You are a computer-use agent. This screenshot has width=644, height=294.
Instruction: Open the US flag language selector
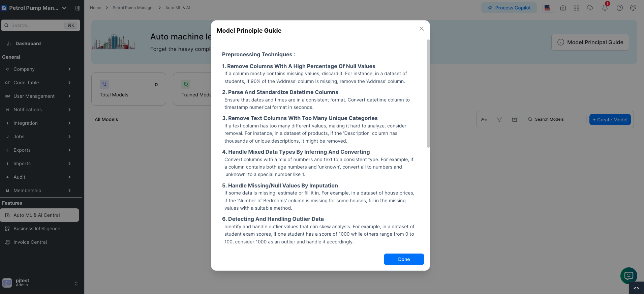pos(548,7)
